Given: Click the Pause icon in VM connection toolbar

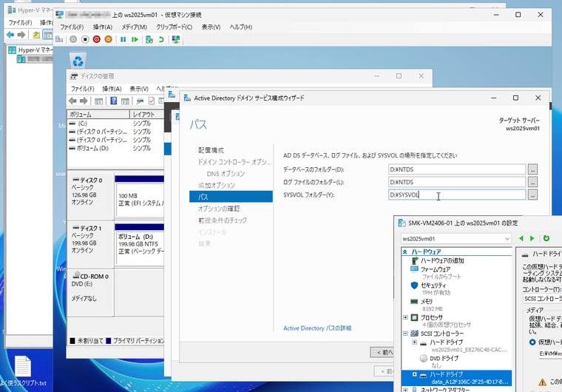Looking at the screenshot, I should (x=123, y=39).
